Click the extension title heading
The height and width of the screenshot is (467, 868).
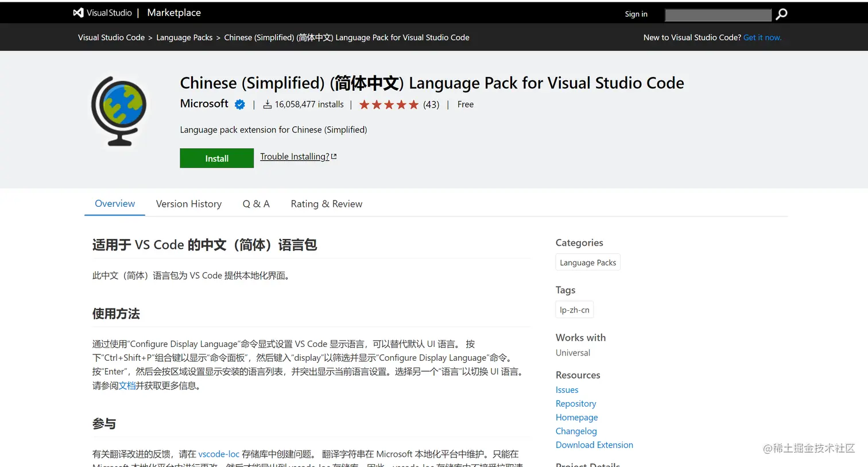[x=432, y=83]
